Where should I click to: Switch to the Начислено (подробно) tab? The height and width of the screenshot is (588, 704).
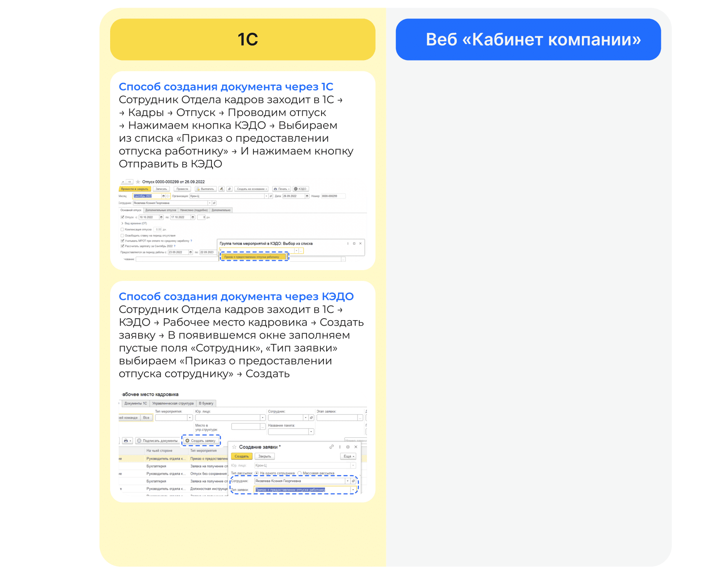[194, 210]
